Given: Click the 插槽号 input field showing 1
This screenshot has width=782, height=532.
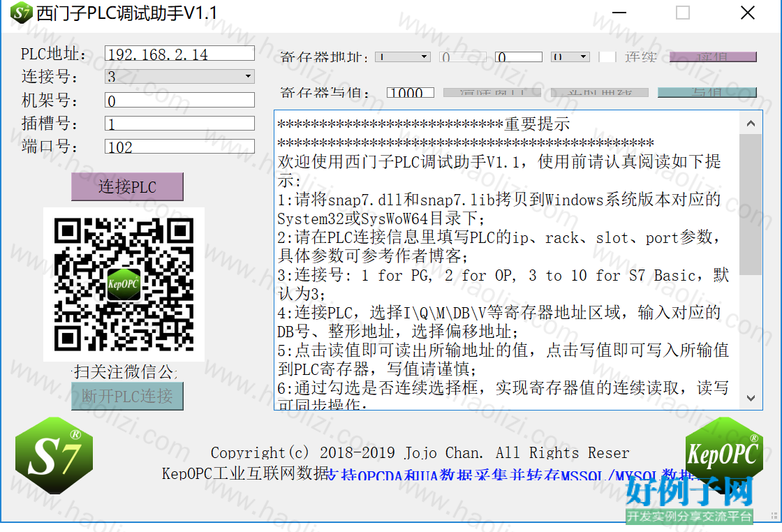Looking at the screenshot, I should 179,123.
